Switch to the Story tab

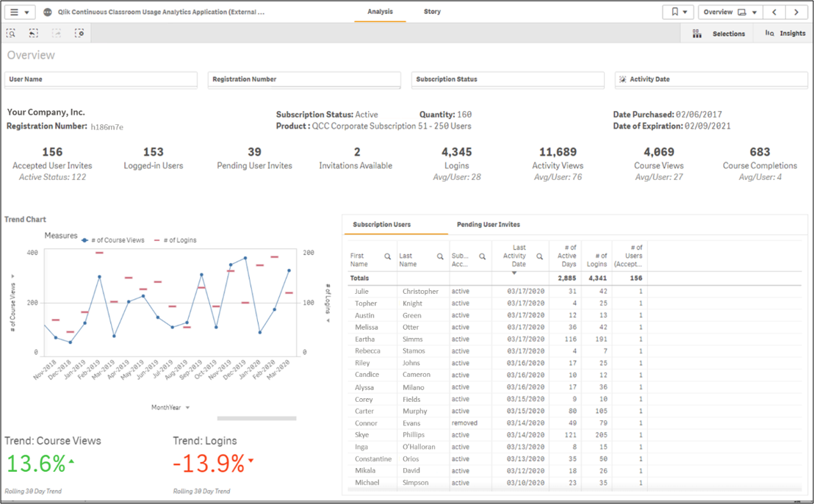click(432, 12)
